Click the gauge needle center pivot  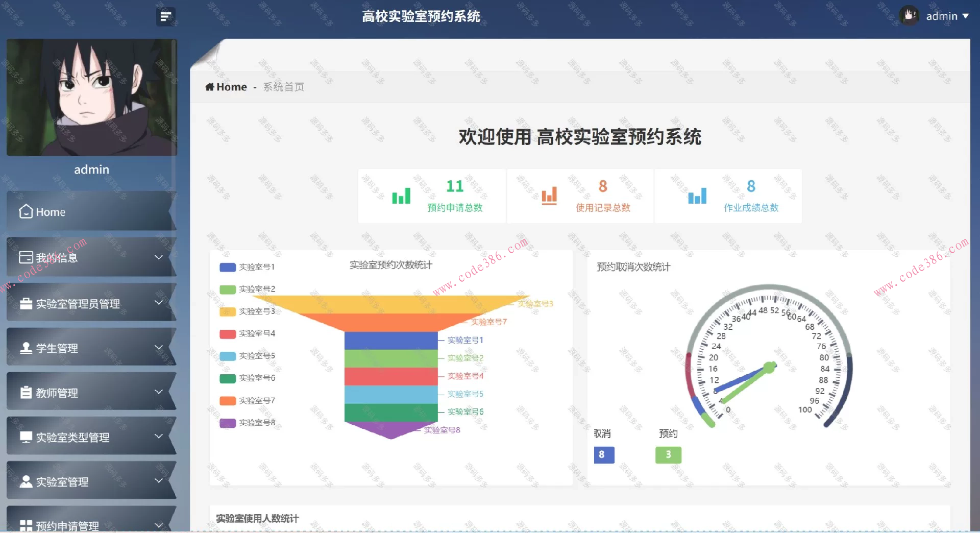[x=769, y=367]
